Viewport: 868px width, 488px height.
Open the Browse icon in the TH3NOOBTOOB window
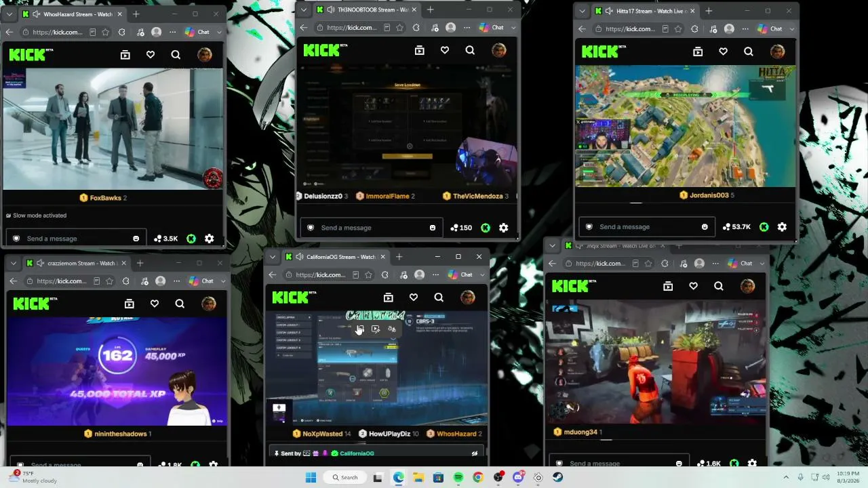[420, 50]
